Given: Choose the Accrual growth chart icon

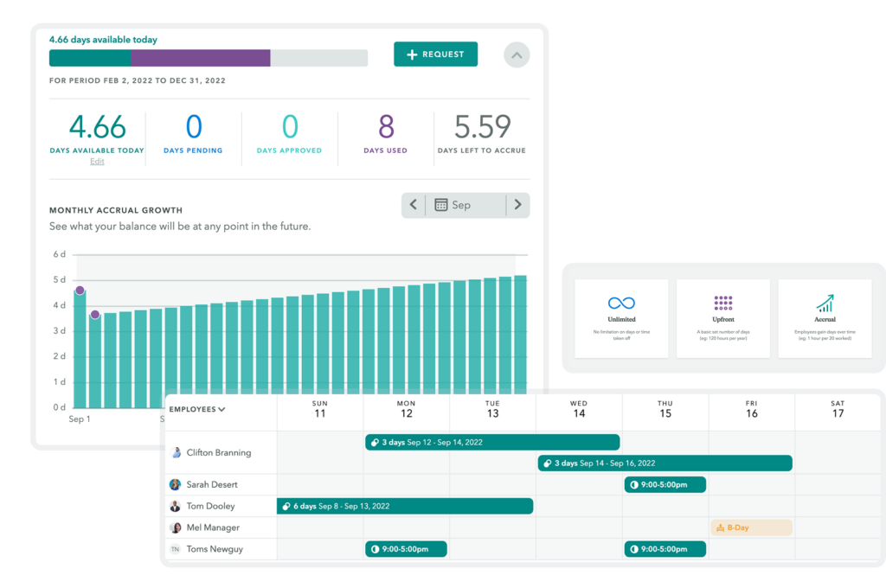Looking at the screenshot, I should coord(825,303).
